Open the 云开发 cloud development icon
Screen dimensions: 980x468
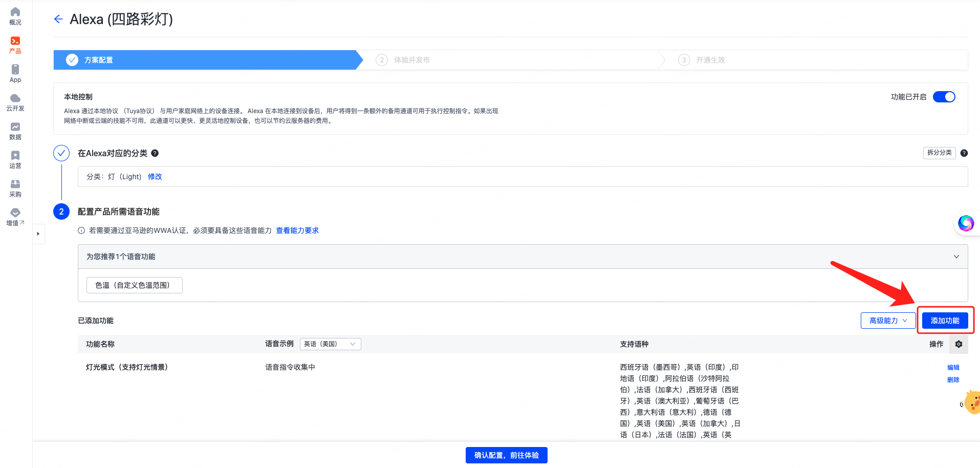click(x=15, y=102)
